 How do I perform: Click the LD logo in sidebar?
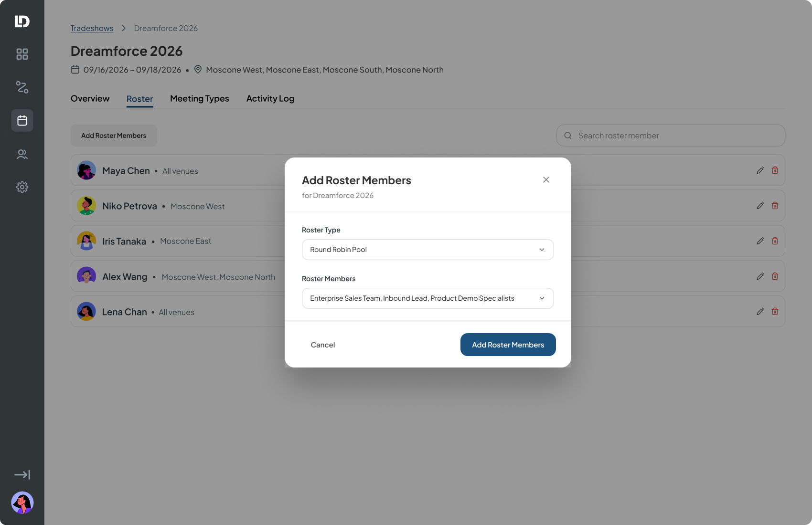[22, 21]
